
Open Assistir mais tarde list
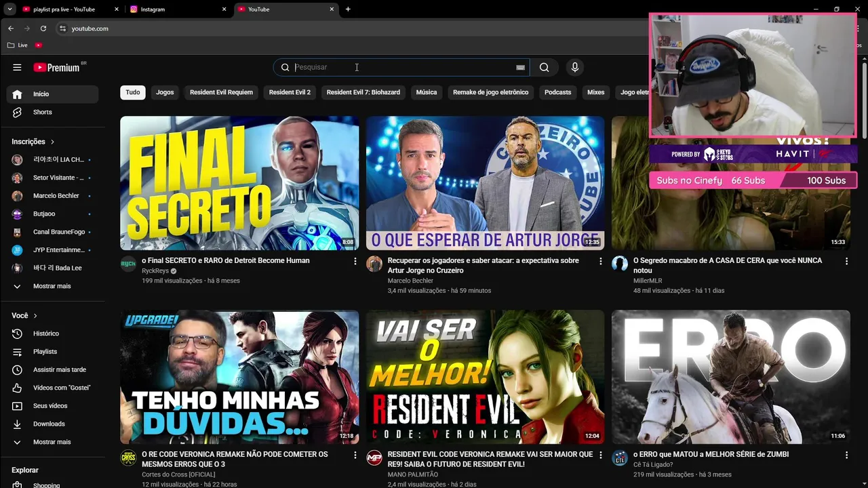pos(52,369)
